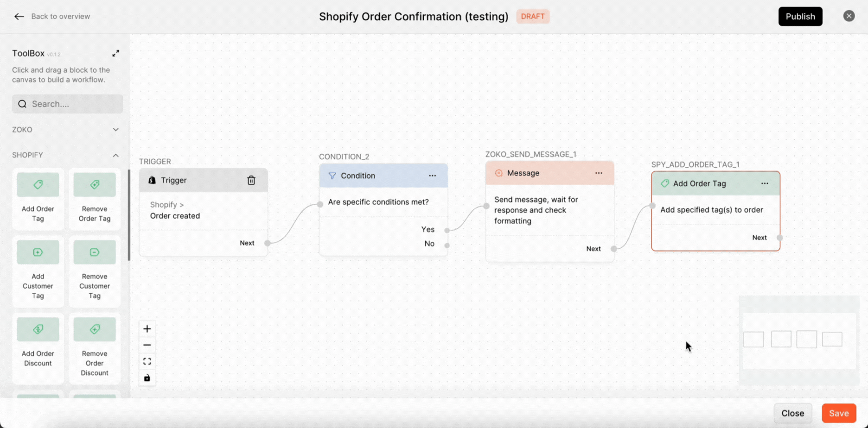This screenshot has height=428, width=868.
Task: Click the Add Order Tag Next output port
Action: pyautogui.click(x=780, y=238)
